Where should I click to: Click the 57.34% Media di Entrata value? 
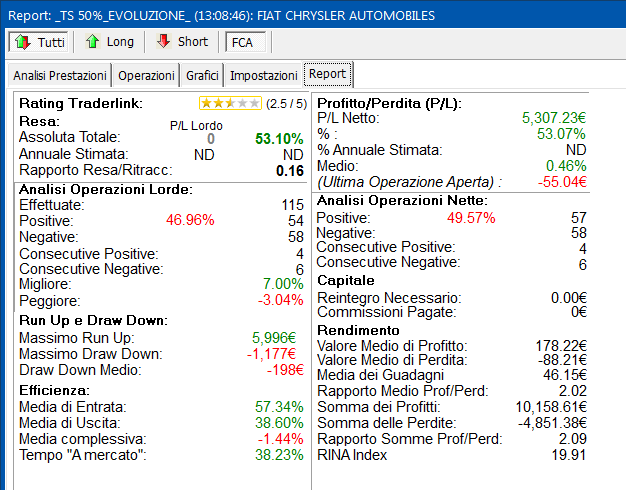279,407
